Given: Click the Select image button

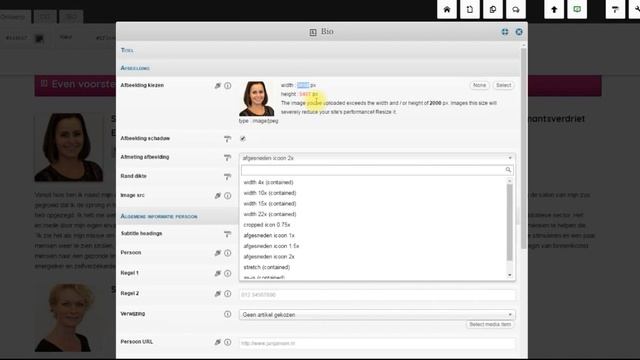Looking at the screenshot, I should (x=503, y=85).
